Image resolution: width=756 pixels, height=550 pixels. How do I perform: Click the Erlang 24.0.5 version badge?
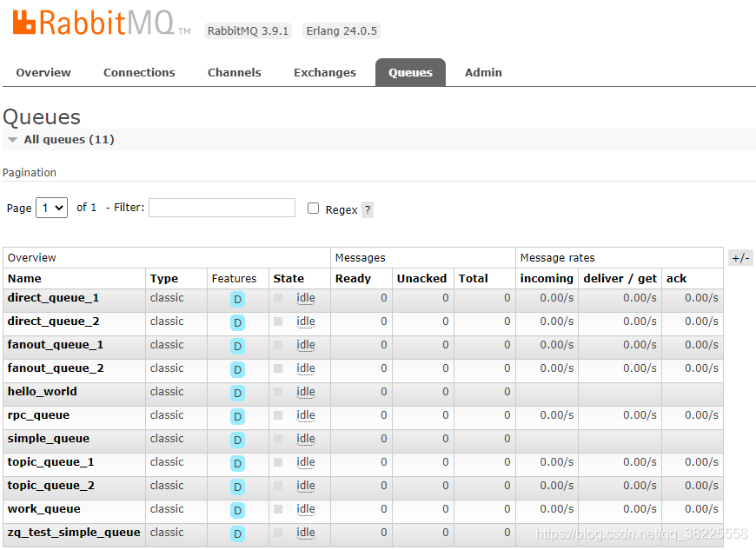[342, 31]
